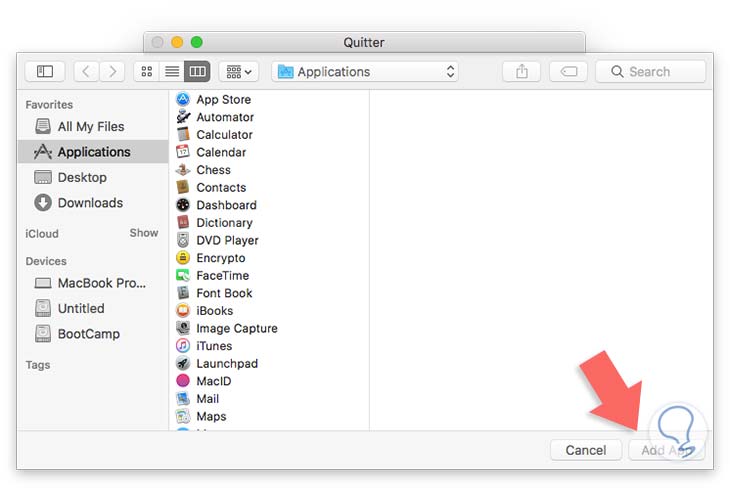Open the Applications location popup menu
The width and height of the screenshot is (730, 490).
tap(365, 72)
